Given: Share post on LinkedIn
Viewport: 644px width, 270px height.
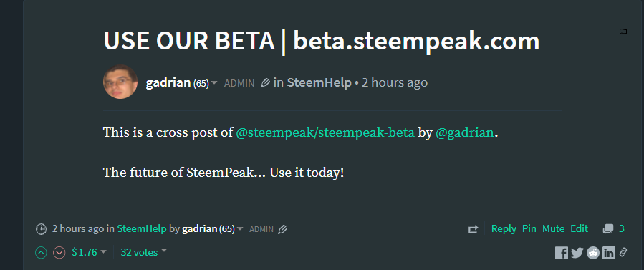Looking at the screenshot, I should coord(609,253).
